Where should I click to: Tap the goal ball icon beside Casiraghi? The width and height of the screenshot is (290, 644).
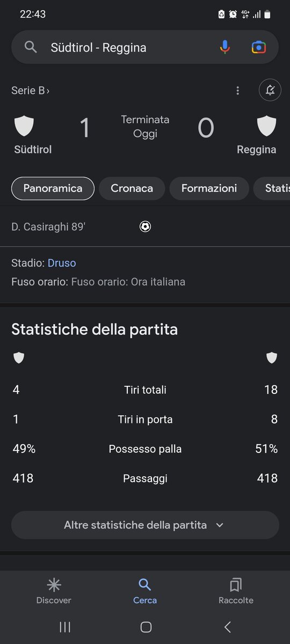click(x=145, y=226)
